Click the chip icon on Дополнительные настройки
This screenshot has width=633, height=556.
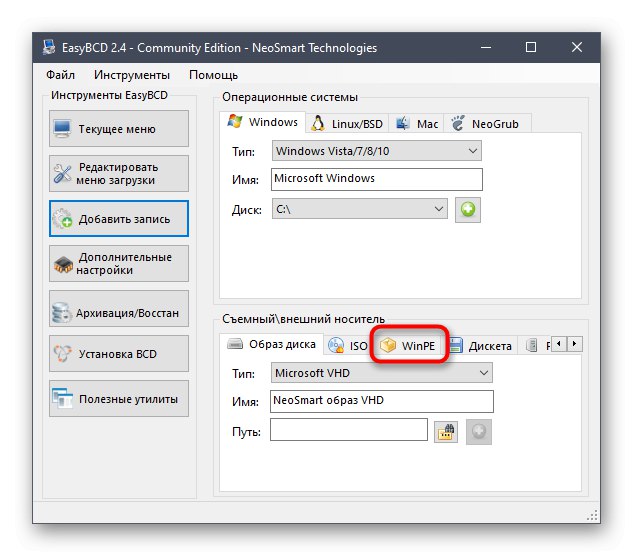point(63,264)
